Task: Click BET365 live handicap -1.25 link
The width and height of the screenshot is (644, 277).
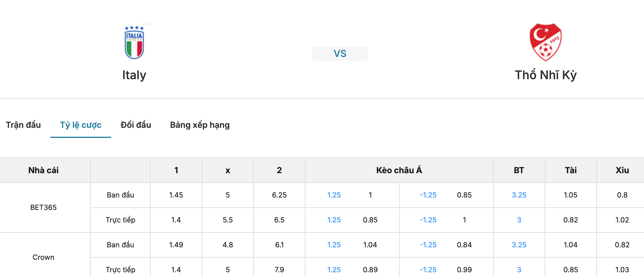Action: click(428, 220)
